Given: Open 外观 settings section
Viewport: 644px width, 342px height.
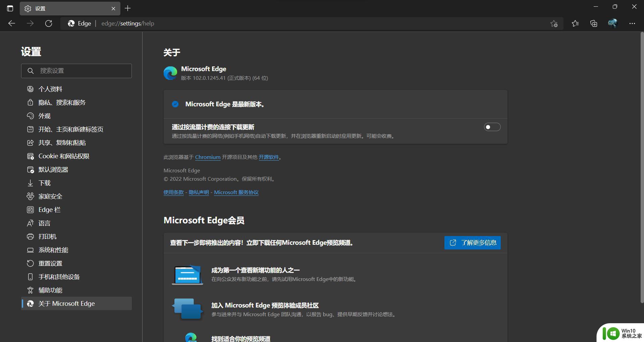Looking at the screenshot, I should (76, 116).
